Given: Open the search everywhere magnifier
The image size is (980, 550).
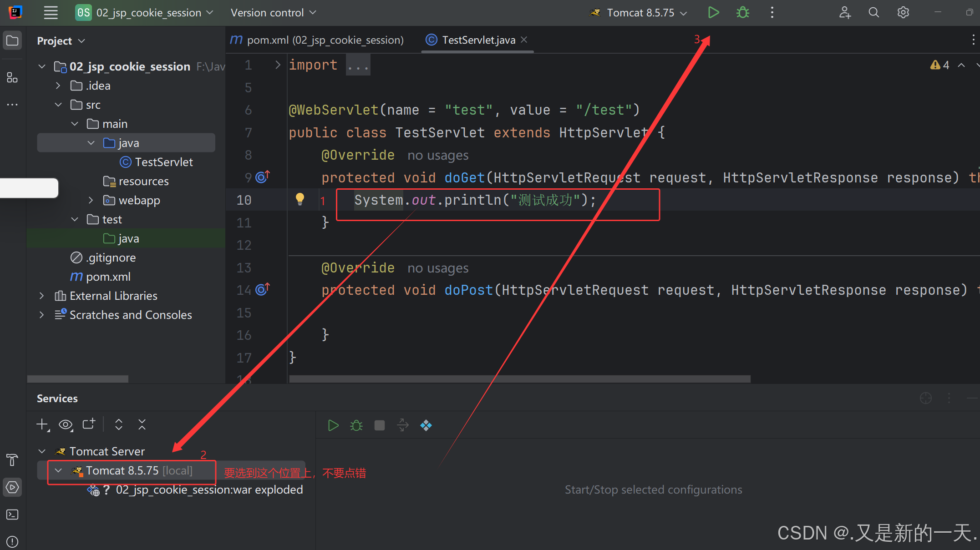Looking at the screenshot, I should click(x=873, y=13).
